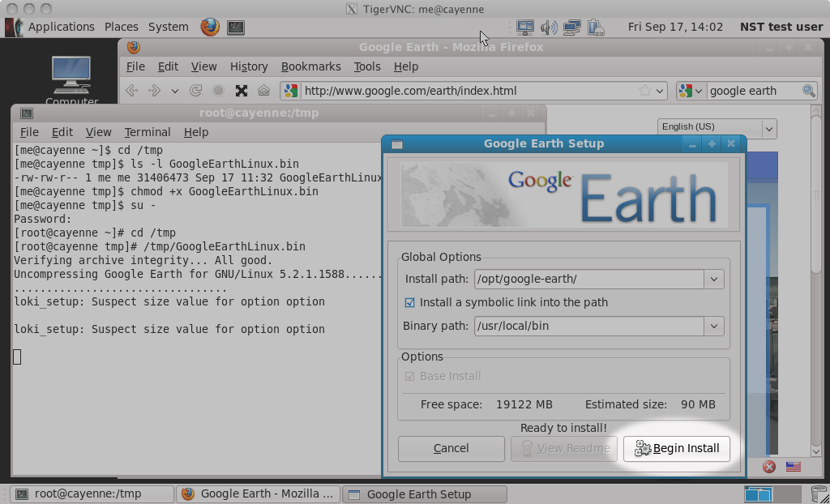
Task: Click the clock showing Fri Sep 17, 14:02
Action: (675, 27)
